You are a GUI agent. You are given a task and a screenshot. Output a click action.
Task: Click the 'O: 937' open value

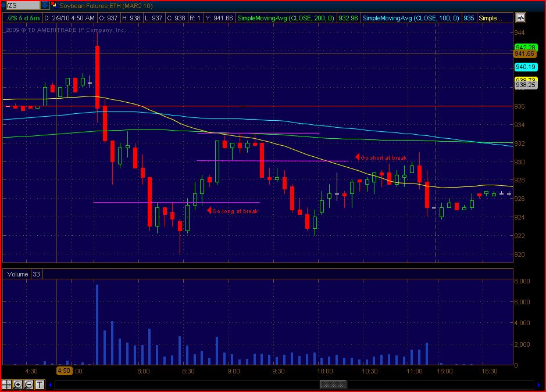tap(108, 18)
